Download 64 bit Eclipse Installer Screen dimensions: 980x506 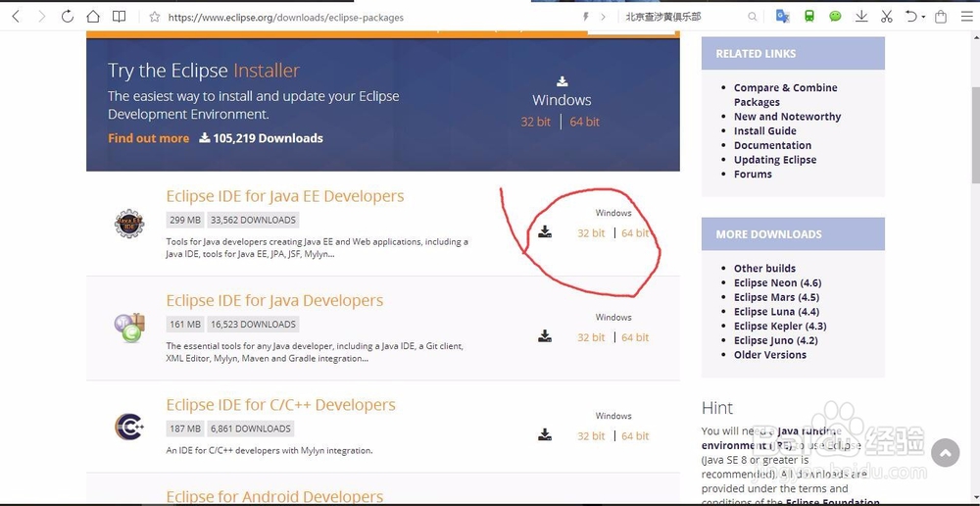[584, 122]
